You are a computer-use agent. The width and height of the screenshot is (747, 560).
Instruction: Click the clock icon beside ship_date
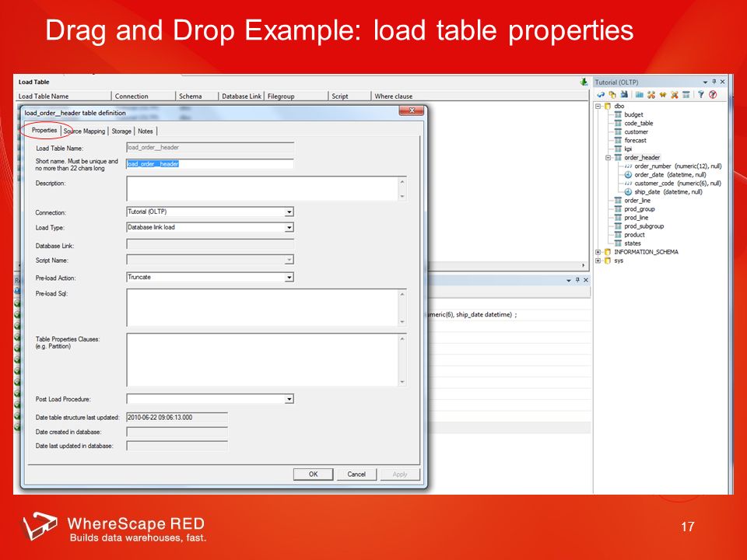coord(629,192)
